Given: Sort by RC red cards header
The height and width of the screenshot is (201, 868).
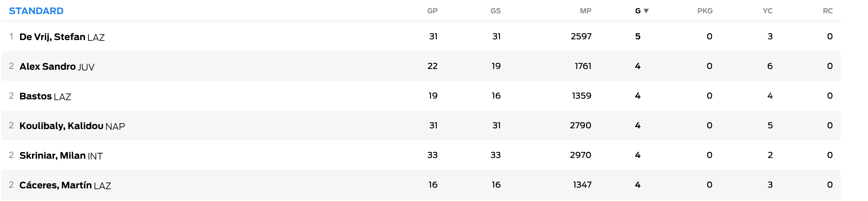Looking at the screenshot, I should coord(827,11).
